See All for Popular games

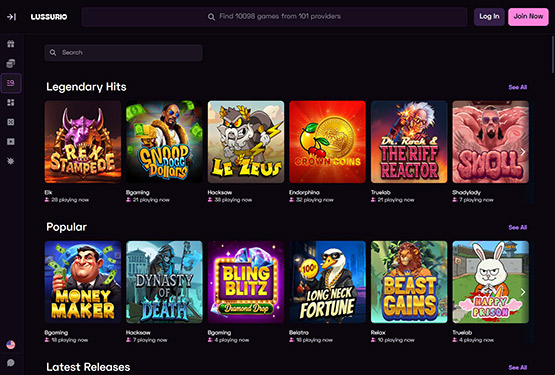coord(517,227)
